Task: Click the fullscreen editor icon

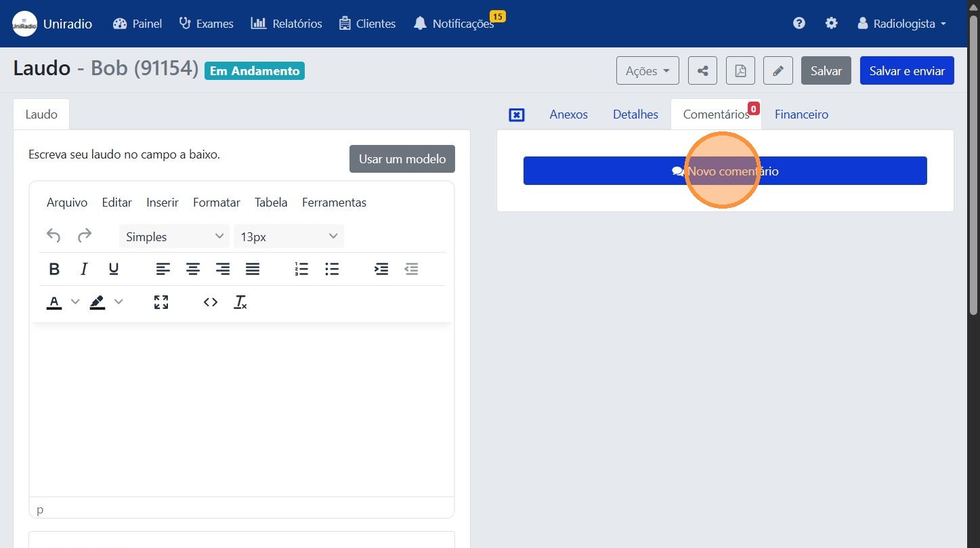Action: pos(161,302)
